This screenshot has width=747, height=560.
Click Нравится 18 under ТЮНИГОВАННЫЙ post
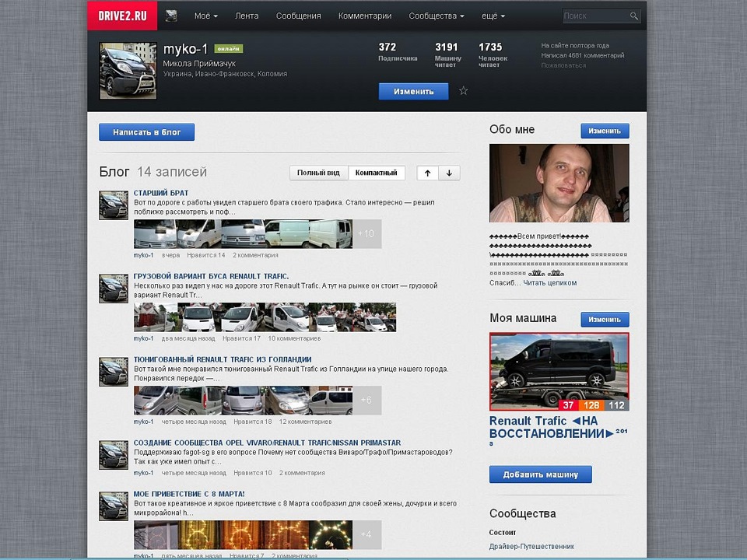(252, 422)
